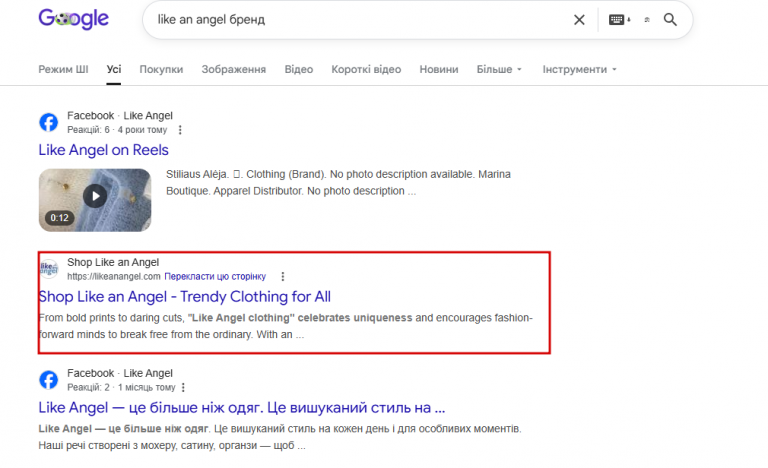Open the 'Like Angel on Reels' link
Image resolution: width=768 pixels, height=468 pixels.
pos(103,150)
